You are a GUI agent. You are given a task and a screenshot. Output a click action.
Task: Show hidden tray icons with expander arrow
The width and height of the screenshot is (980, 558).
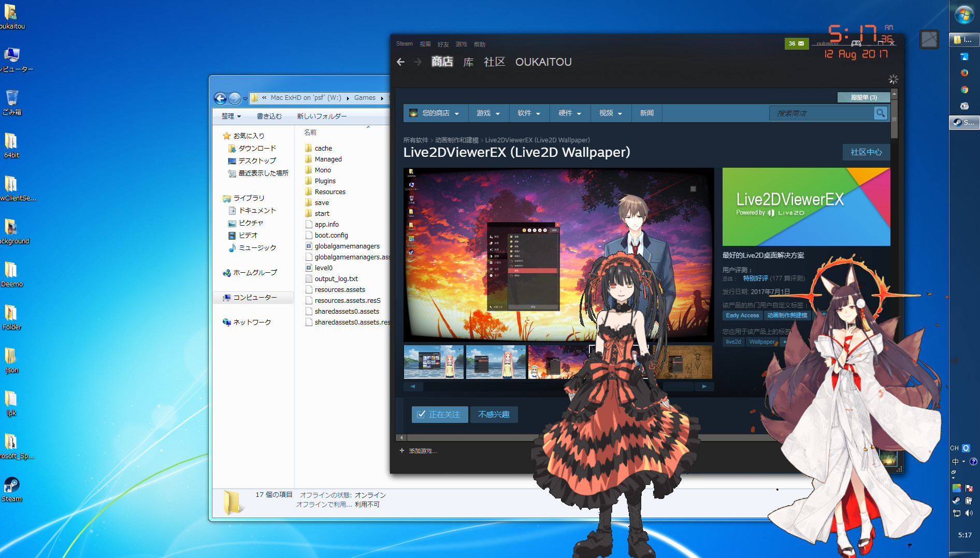pyautogui.click(x=953, y=478)
